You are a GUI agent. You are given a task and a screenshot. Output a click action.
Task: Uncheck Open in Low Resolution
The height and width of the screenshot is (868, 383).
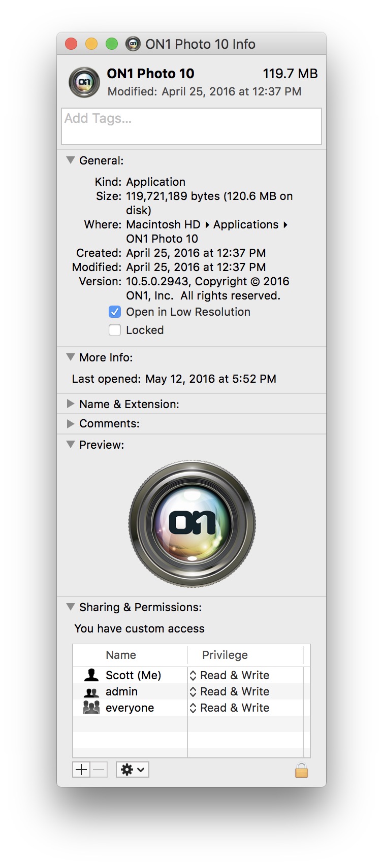[115, 312]
